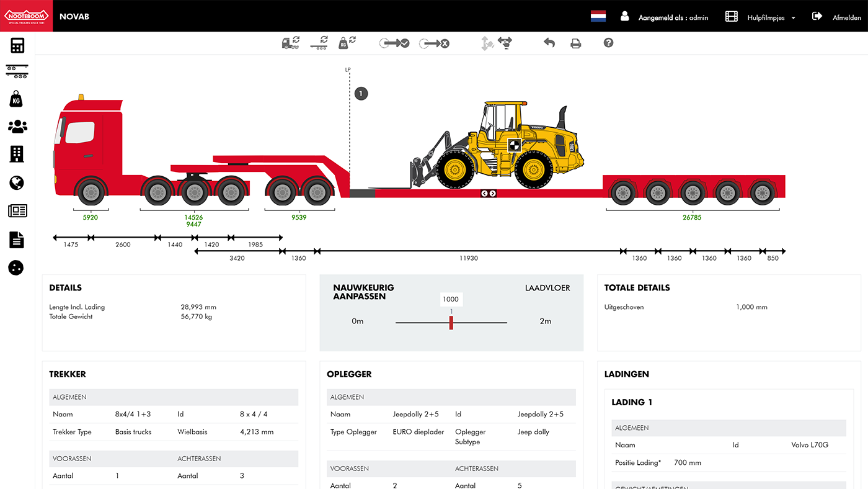Click the Wielbasis value 4,213 mm
868x489 pixels.
click(x=257, y=432)
